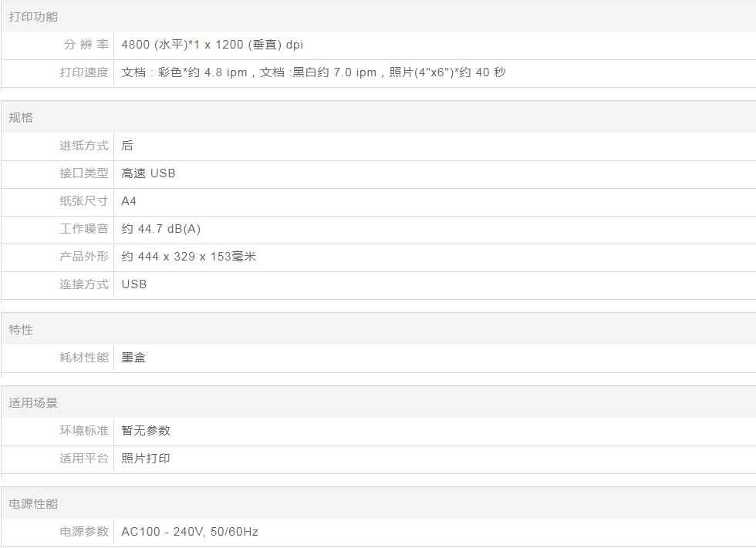Click the 工作噪音 row label
756x548 pixels.
tap(84, 229)
